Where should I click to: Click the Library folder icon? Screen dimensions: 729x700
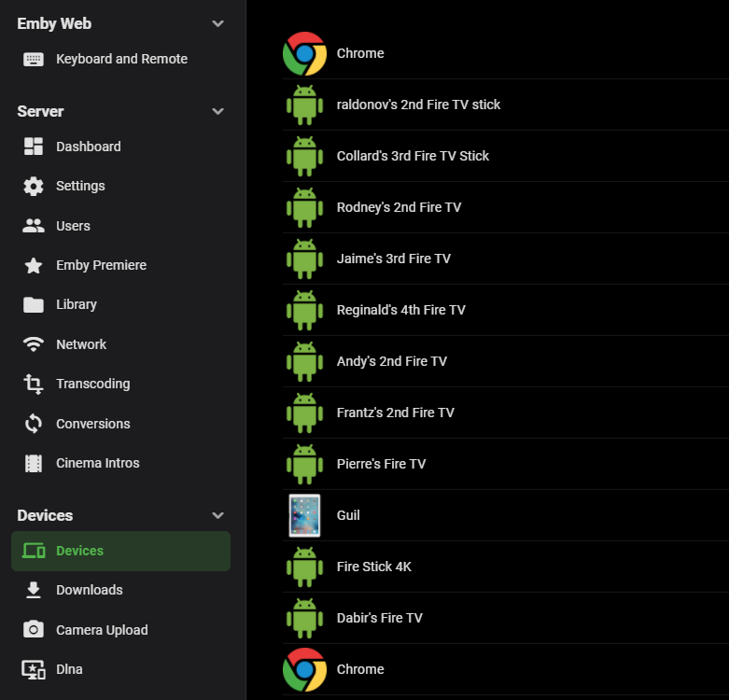[x=34, y=305]
